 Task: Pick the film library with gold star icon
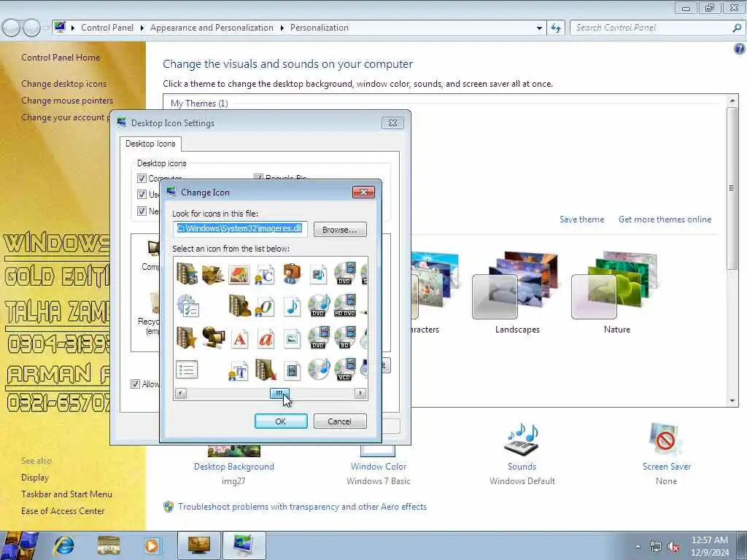[x=187, y=338]
